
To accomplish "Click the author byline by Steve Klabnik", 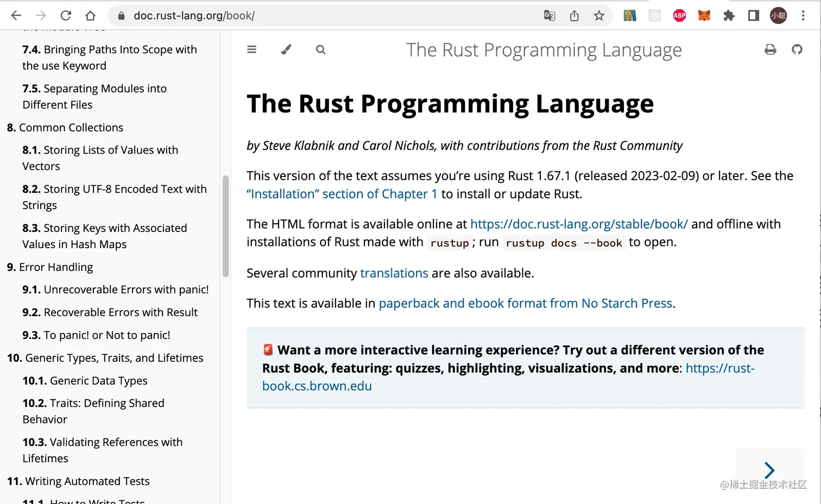I will (464, 146).
